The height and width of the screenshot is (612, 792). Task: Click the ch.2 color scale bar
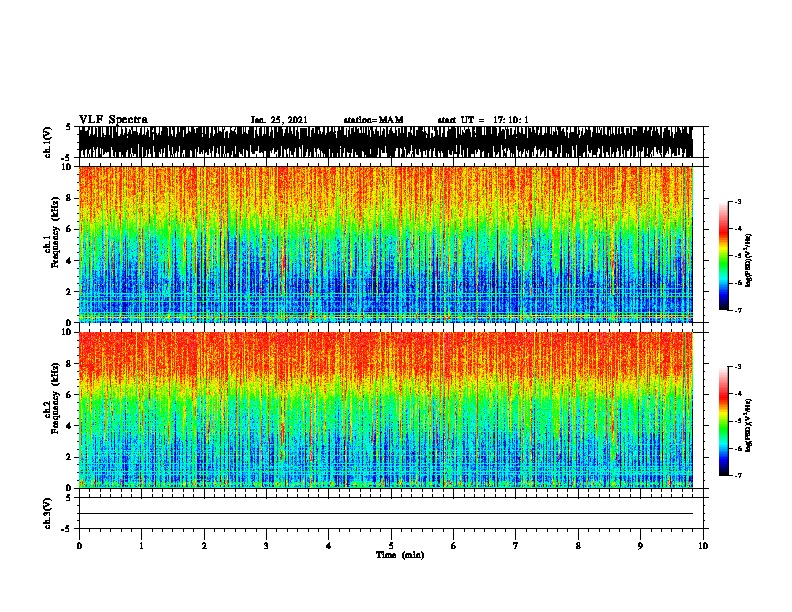(x=724, y=421)
